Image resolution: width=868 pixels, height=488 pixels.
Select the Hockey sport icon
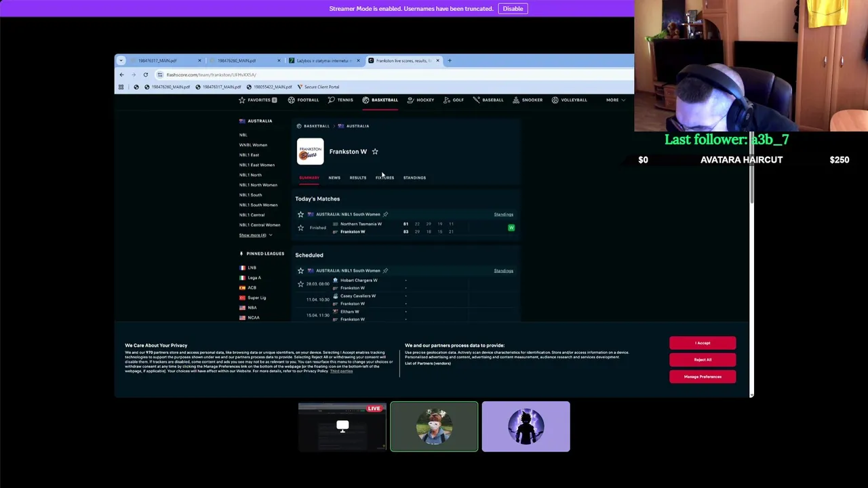[x=410, y=100]
